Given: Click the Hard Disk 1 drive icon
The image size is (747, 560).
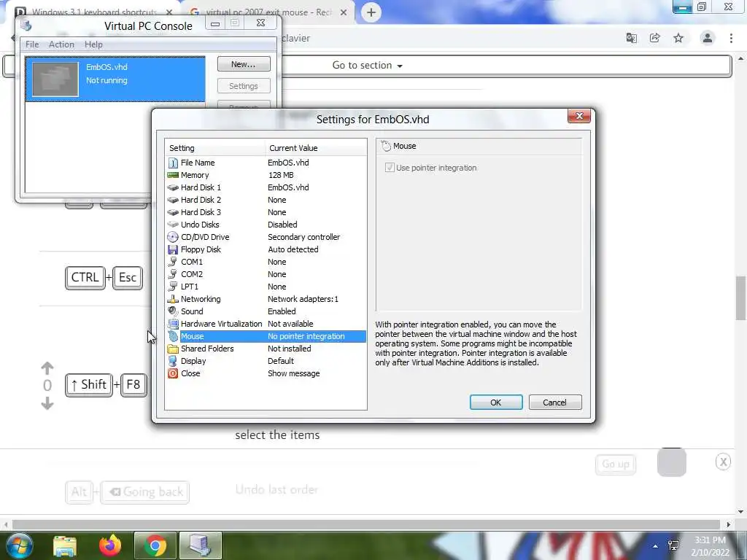Looking at the screenshot, I should point(173,187).
